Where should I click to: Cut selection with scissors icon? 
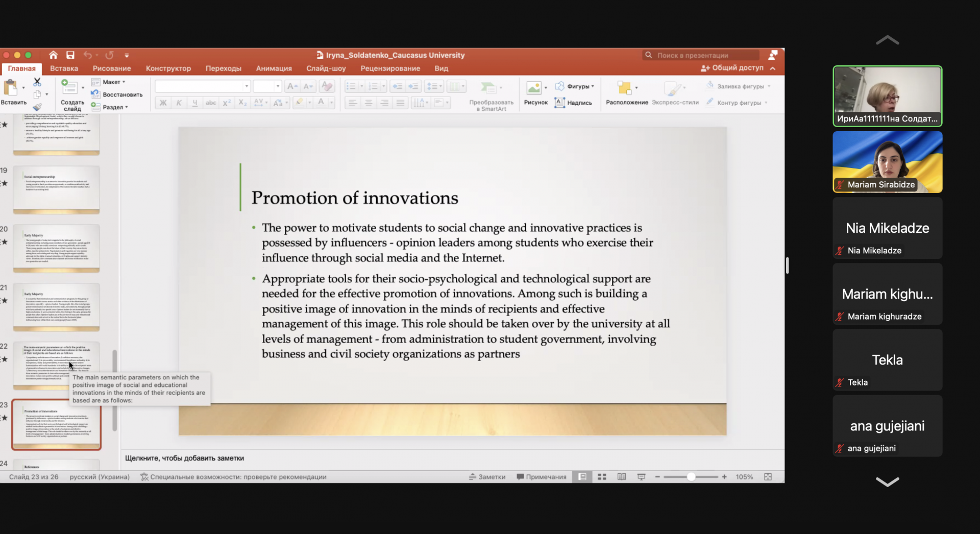tap(37, 82)
